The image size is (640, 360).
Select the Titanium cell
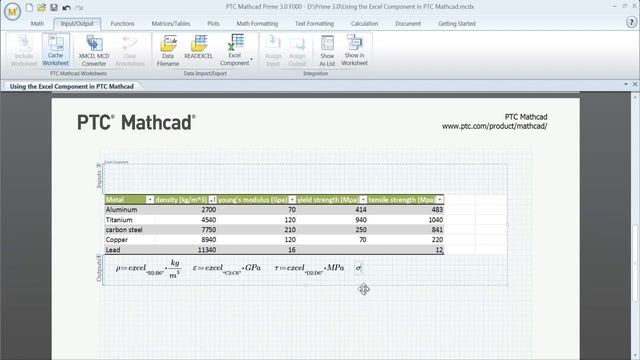point(129,220)
